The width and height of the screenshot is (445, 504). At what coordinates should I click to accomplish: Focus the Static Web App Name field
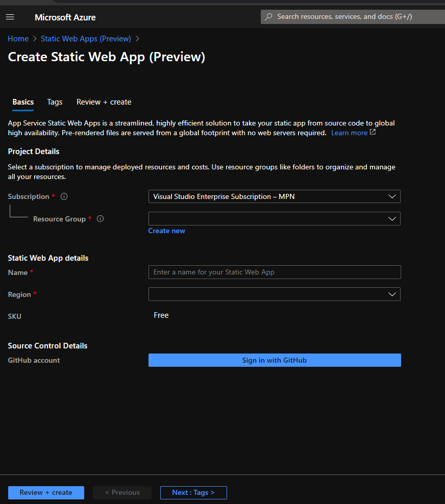(275, 272)
